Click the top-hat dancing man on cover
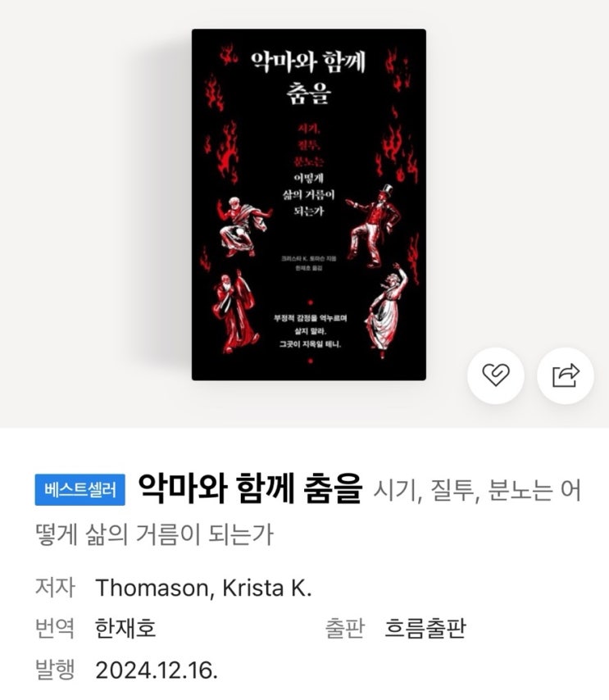The height and width of the screenshot is (700, 609). [x=373, y=226]
